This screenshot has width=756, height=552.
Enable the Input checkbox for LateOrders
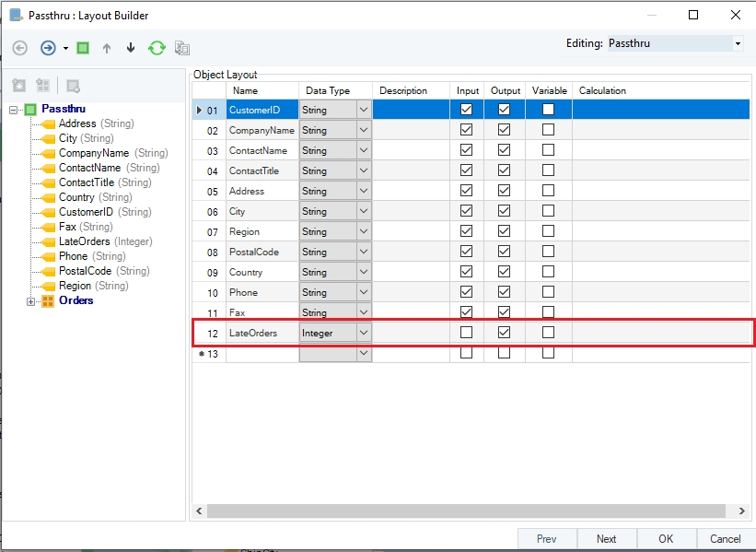click(x=466, y=332)
